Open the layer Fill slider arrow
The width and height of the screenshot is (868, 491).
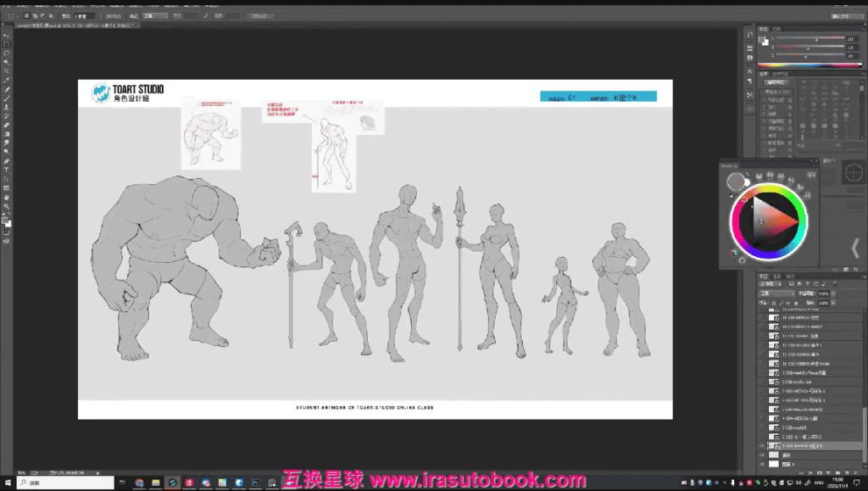click(833, 304)
